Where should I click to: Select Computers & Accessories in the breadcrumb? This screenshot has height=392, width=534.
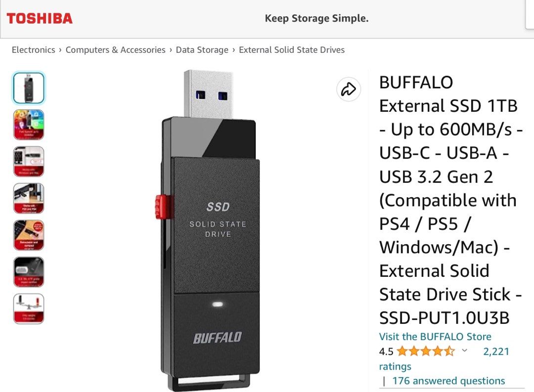tap(116, 49)
